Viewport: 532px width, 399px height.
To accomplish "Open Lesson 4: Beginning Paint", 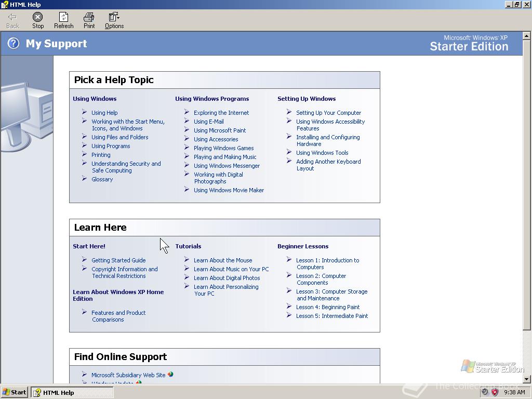I will pyautogui.click(x=328, y=307).
